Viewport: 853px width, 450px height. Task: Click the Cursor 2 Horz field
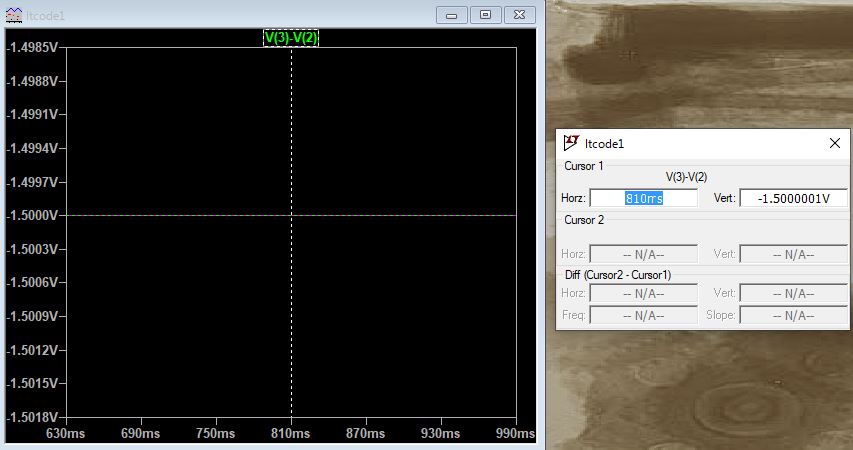(x=643, y=255)
